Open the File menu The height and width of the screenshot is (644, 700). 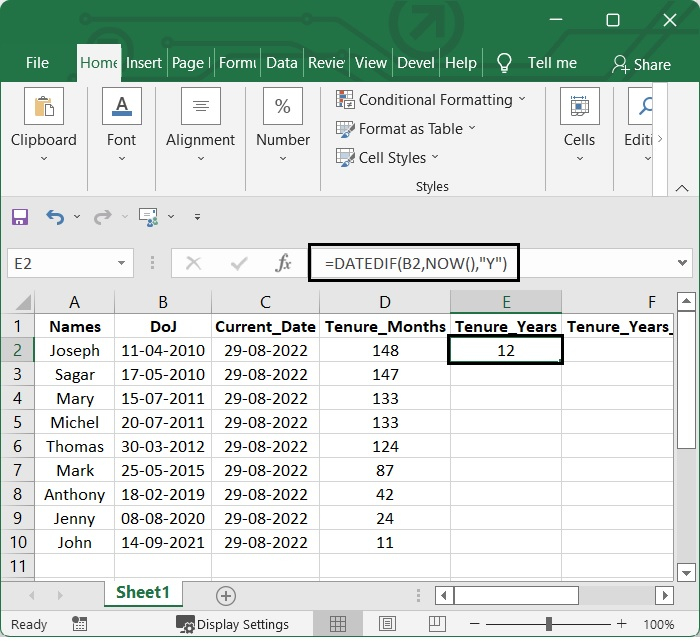(37, 63)
